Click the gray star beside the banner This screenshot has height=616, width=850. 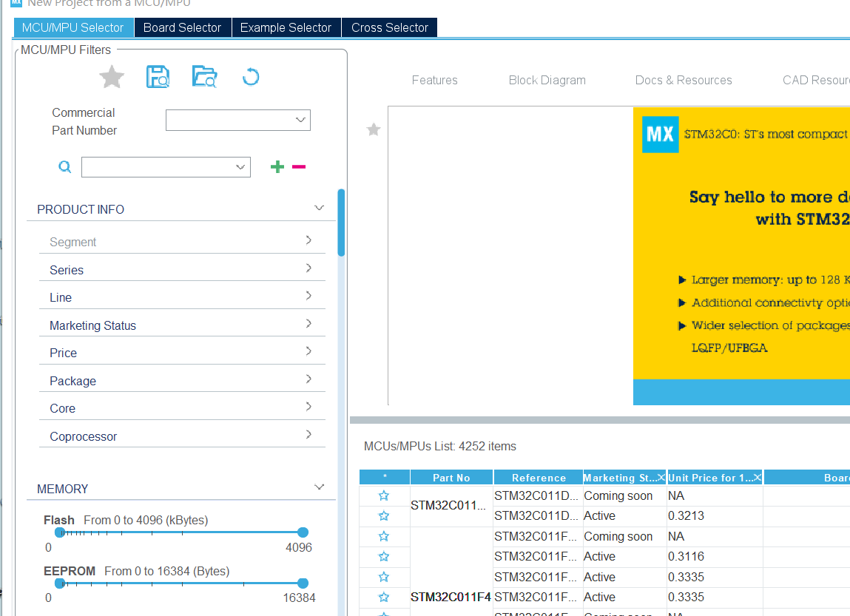pyautogui.click(x=374, y=129)
